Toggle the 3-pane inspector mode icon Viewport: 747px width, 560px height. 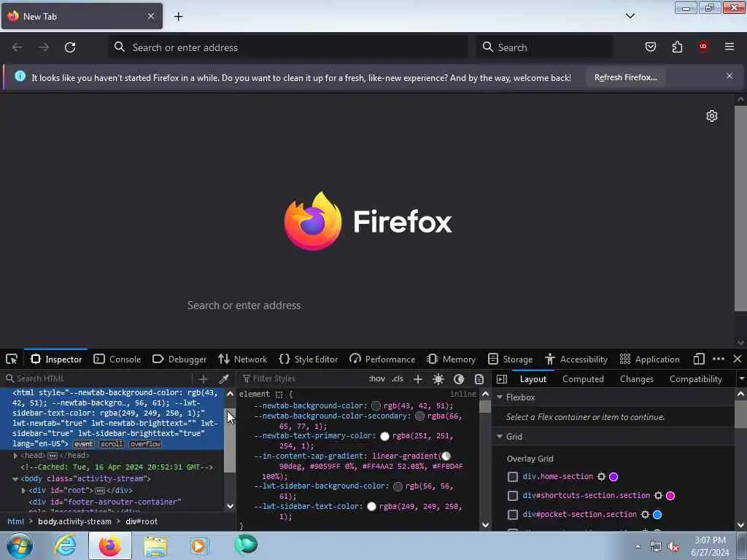(502, 379)
